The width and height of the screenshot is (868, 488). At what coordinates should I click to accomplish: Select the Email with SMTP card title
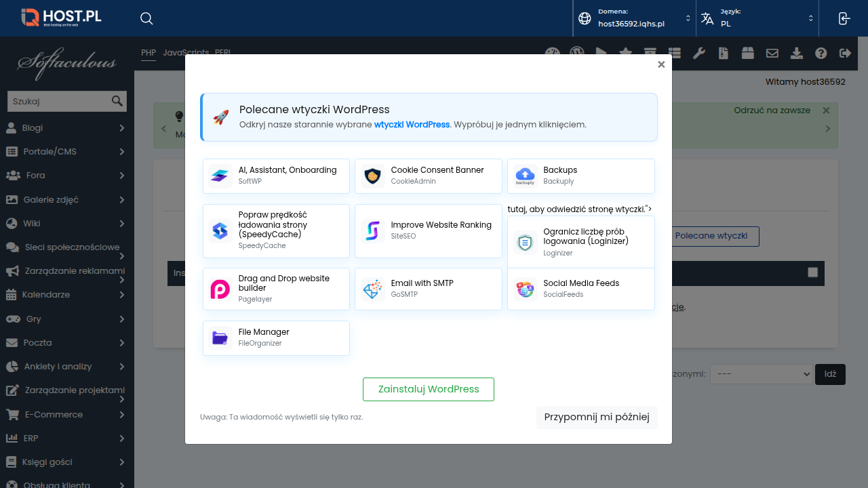pos(422,283)
